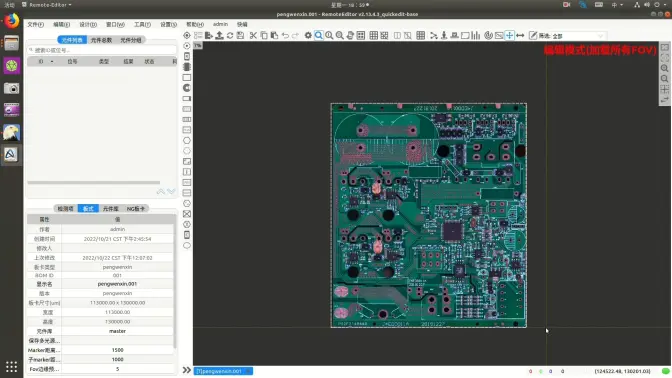Click the hand pan tool icon
The width and height of the screenshot is (672, 378).
[350, 36]
